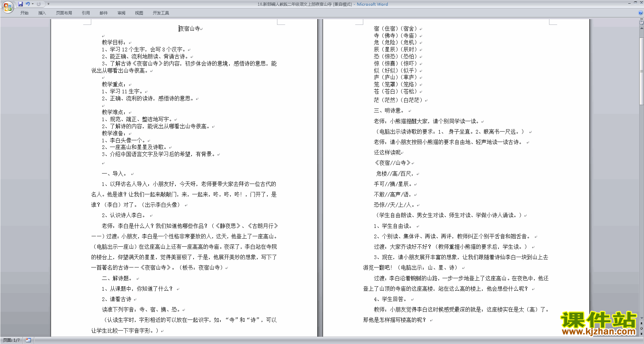Select the 邮件 ribbon tab
Image resolution: width=644 pixels, height=344 pixels.
click(104, 13)
